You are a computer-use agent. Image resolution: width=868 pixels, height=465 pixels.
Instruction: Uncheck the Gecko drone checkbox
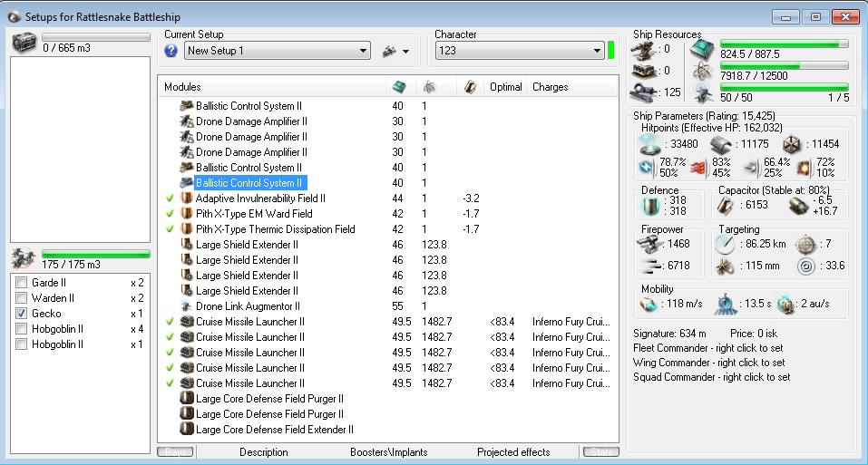pyautogui.click(x=22, y=314)
